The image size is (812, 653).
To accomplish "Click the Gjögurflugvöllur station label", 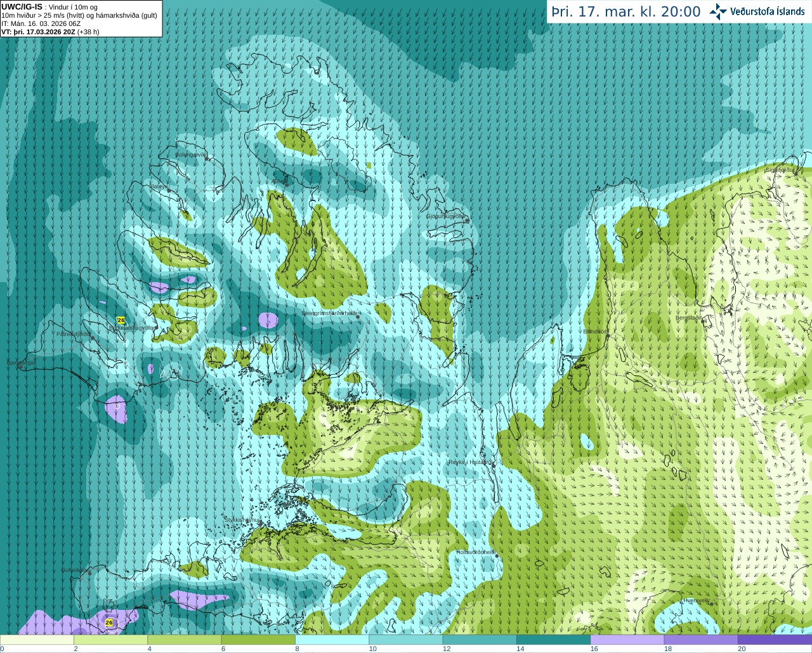I will pos(445,216).
